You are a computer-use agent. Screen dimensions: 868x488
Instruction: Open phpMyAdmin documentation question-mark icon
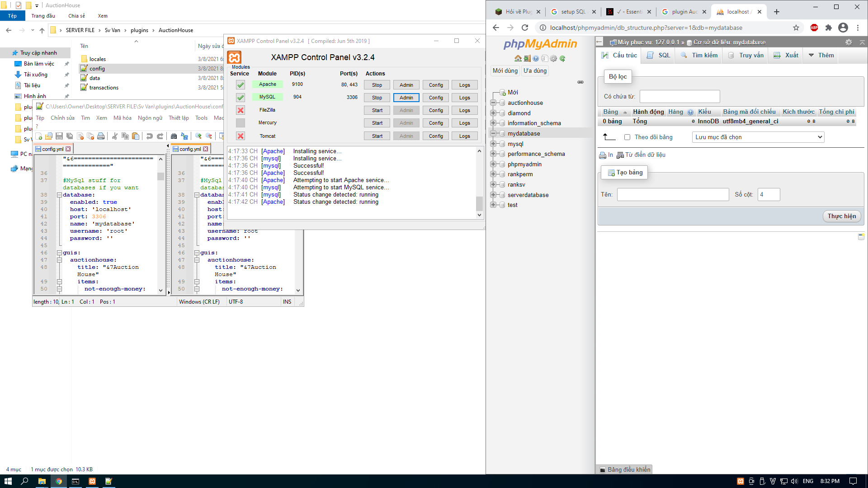(536, 58)
